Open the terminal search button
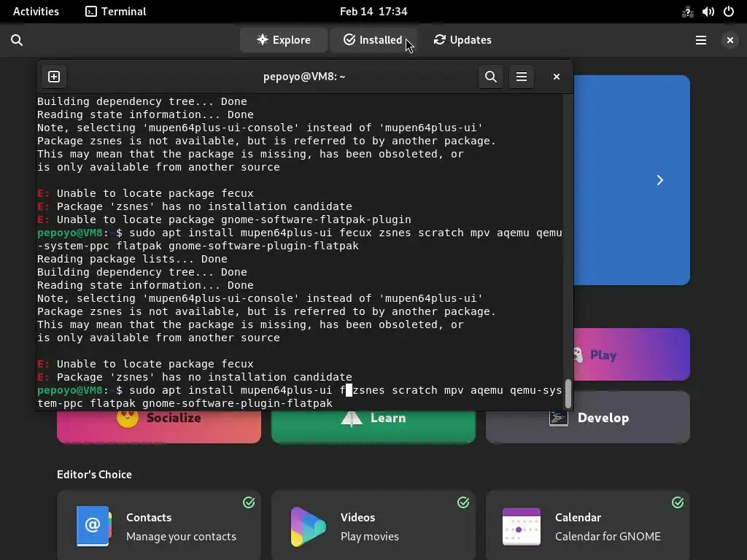Screen dimensions: 747x560 point(491,77)
